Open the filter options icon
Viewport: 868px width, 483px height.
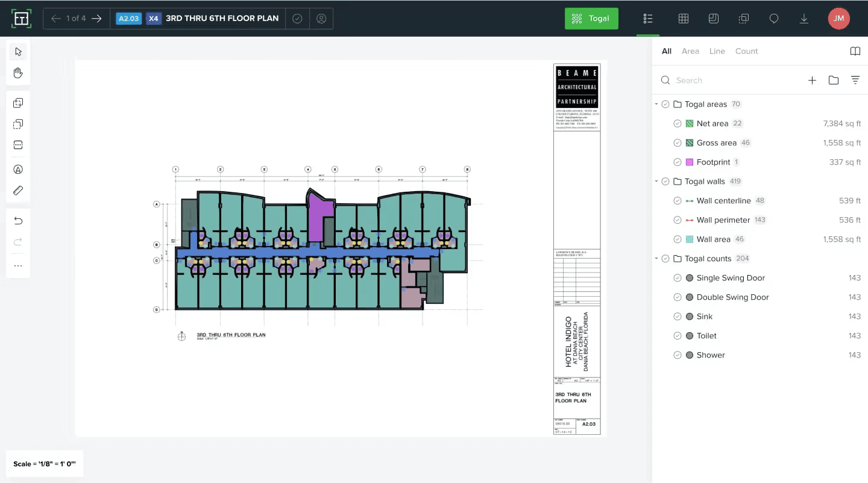pos(855,80)
